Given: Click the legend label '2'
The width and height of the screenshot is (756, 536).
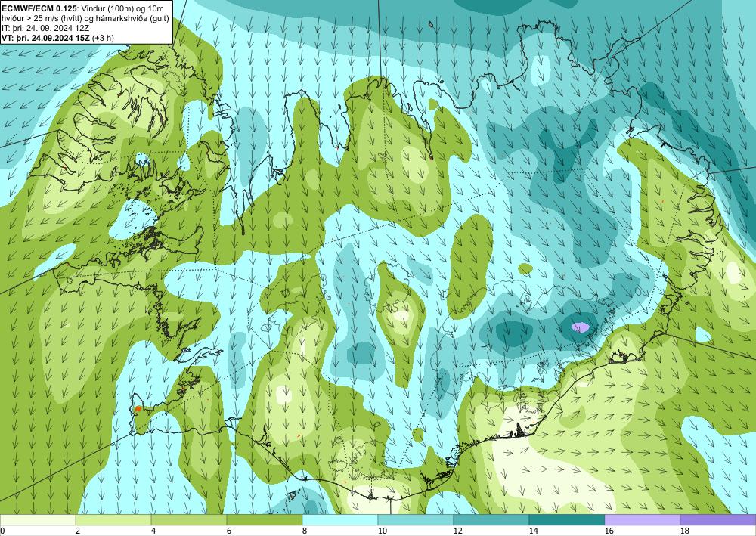Looking at the screenshot, I should (x=78, y=531).
